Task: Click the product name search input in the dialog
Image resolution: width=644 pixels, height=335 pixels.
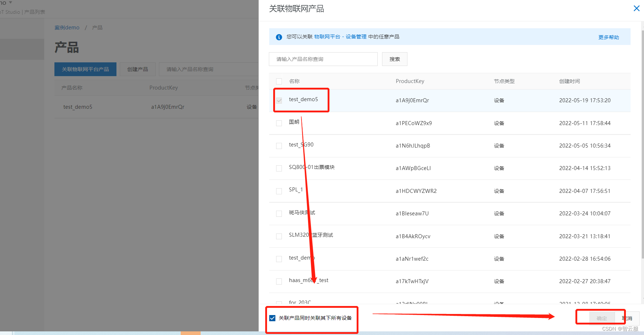Action: click(x=323, y=59)
